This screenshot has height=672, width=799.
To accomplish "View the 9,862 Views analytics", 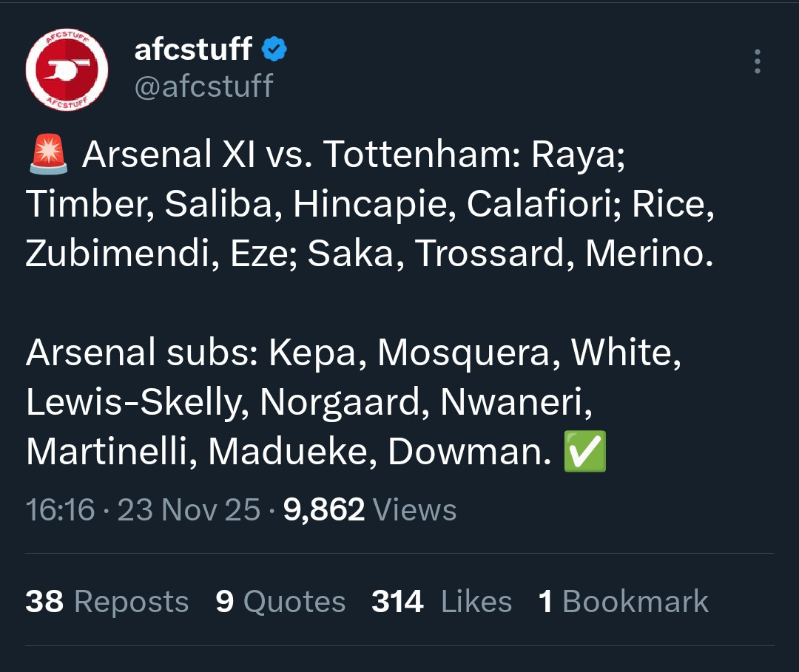I will click(369, 509).
